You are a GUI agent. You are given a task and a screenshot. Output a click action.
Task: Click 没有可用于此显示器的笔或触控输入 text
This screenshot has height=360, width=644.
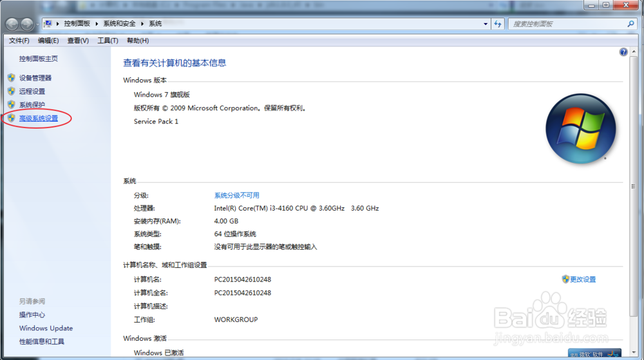(265, 247)
